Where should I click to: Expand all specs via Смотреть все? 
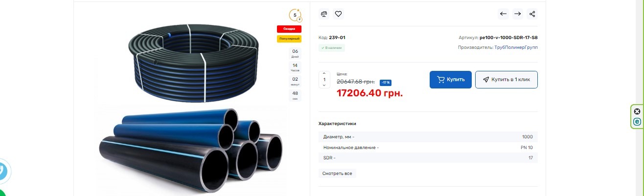337,174
